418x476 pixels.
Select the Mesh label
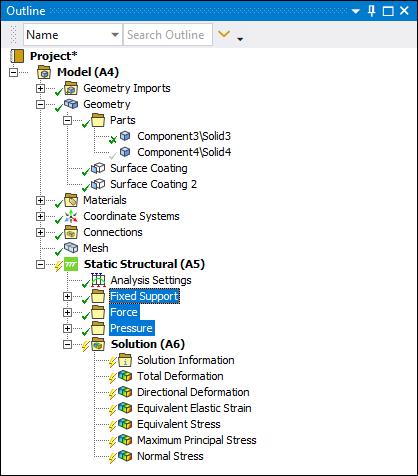96,248
